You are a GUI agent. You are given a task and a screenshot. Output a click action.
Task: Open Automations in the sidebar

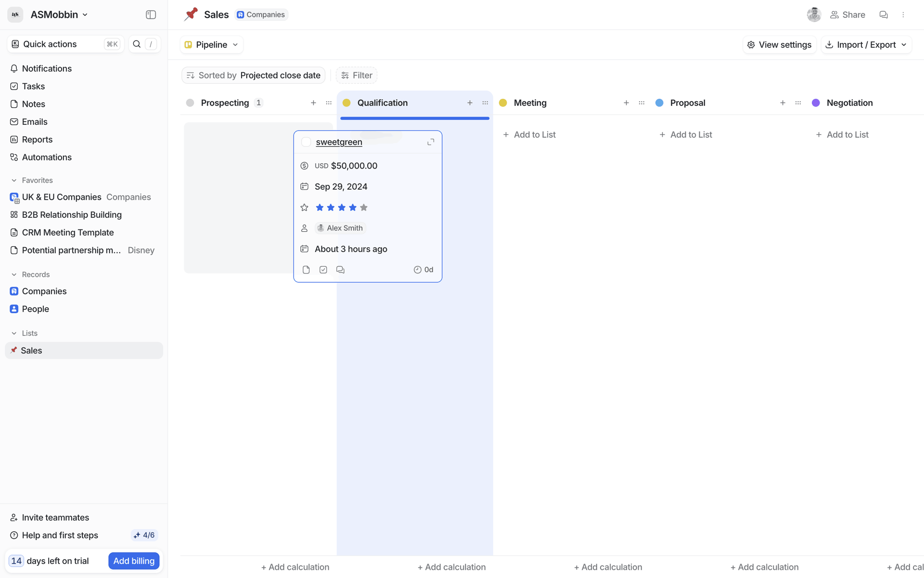point(84,157)
